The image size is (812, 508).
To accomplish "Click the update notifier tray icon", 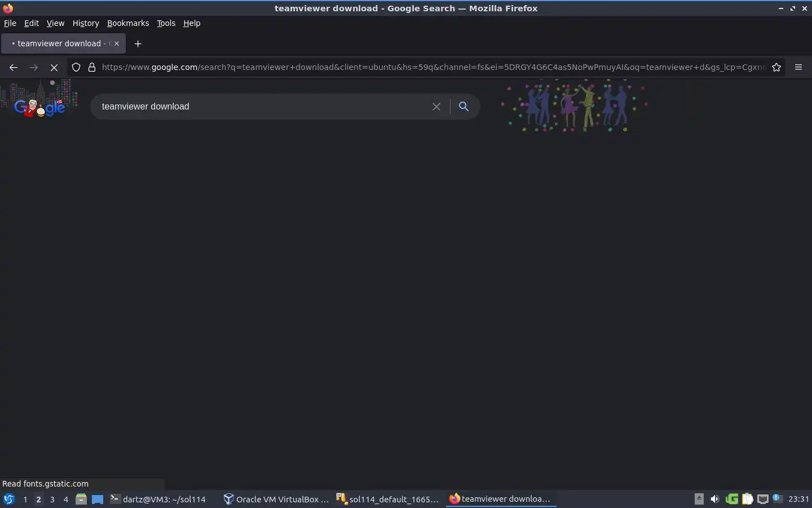I will [778, 498].
